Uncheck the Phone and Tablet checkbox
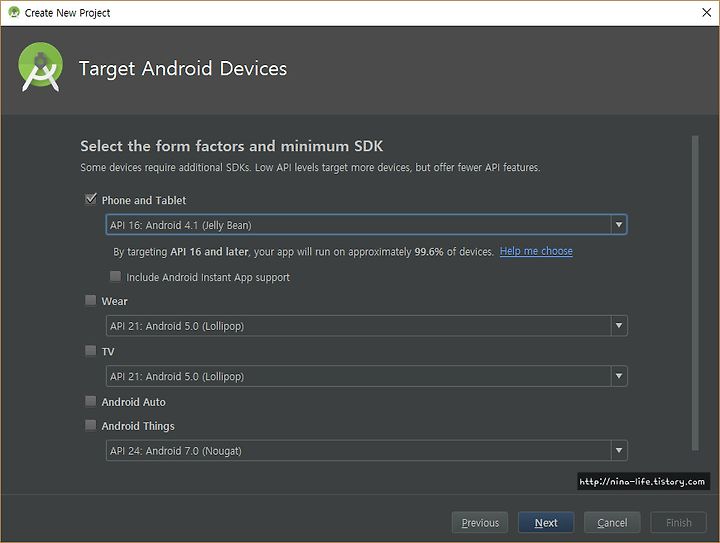 click(x=91, y=199)
